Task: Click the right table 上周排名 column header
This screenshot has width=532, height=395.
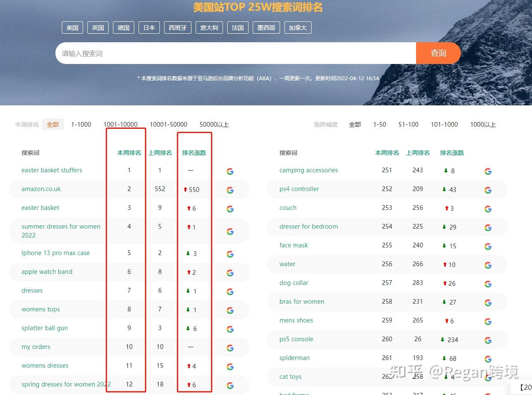Action: point(418,153)
